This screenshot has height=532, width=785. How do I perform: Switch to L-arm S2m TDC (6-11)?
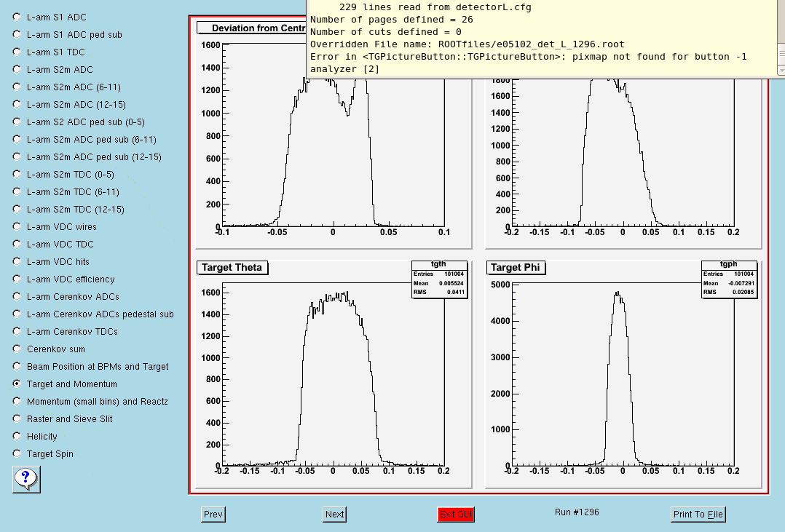click(x=17, y=191)
